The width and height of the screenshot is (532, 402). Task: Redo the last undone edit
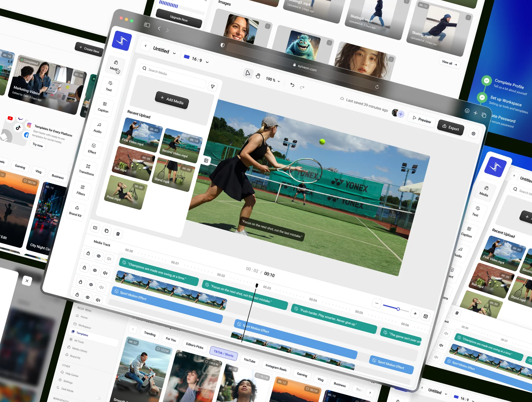click(x=302, y=87)
